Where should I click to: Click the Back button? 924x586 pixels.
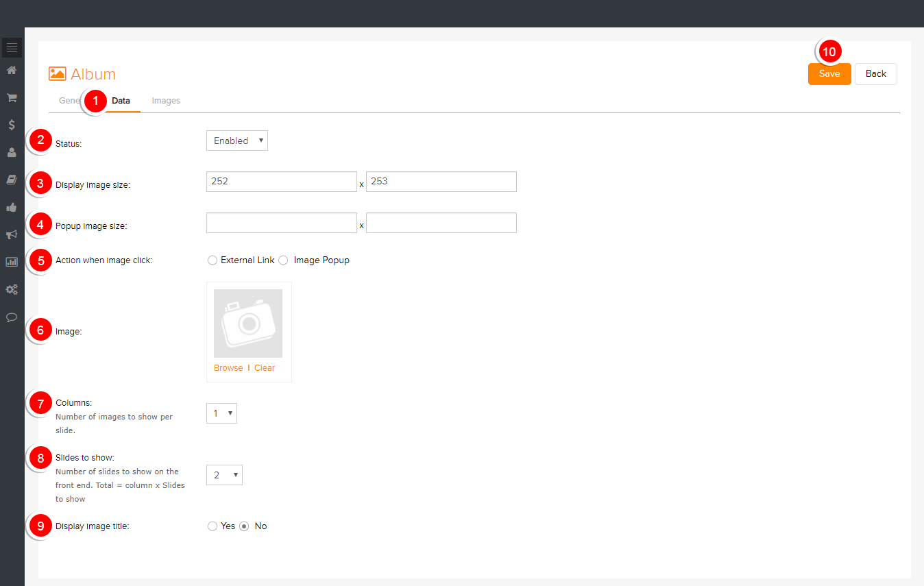pyautogui.click(x=876, y=74)
